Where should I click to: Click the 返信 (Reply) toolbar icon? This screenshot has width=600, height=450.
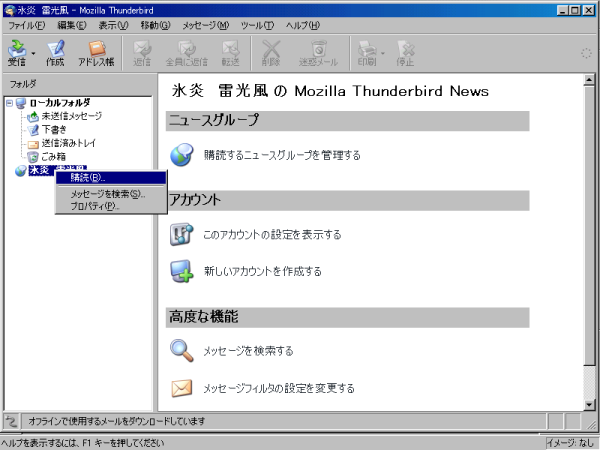pos(142,53)
